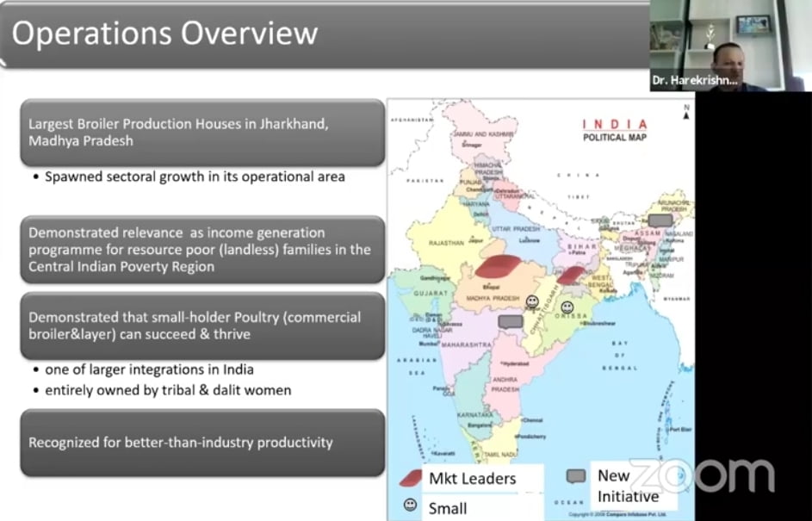Click the 'Pondicherry' city label

click(530, 437)
